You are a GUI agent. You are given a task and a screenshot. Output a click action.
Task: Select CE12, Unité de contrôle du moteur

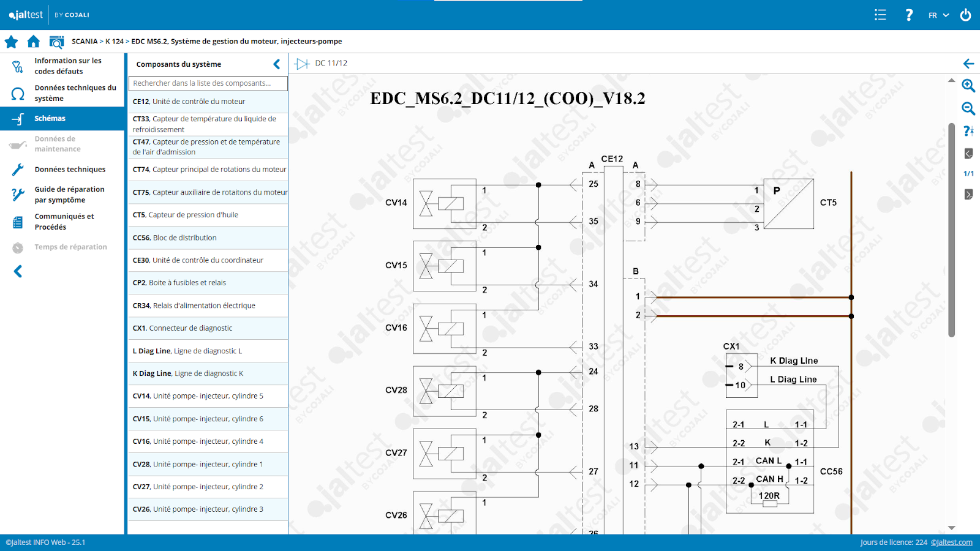click(x=208, y=102)
